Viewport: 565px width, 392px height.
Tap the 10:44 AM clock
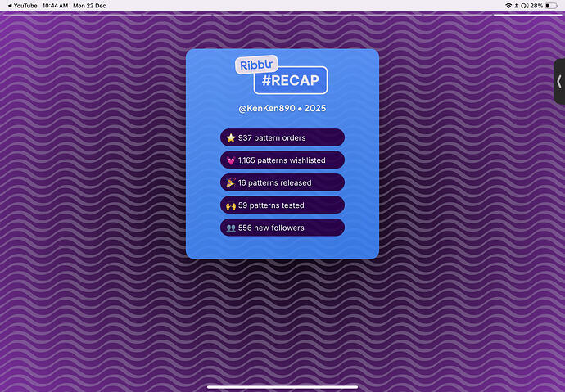(55, 6)
